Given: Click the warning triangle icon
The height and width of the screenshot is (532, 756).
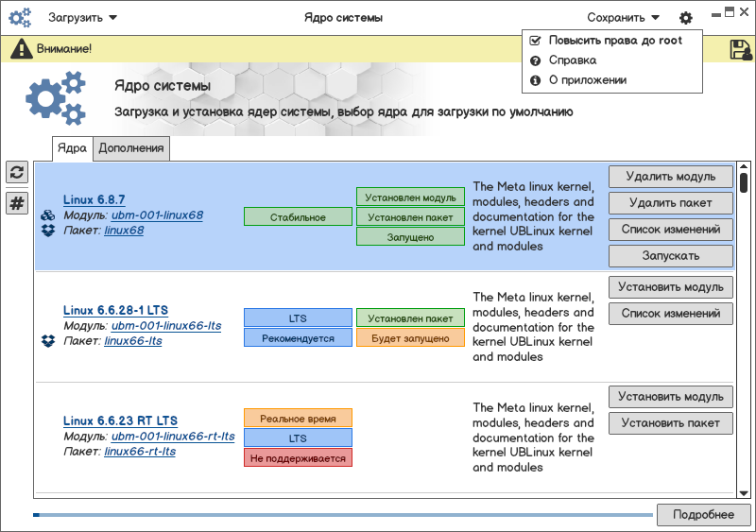Looking at the screenshot, I should [x=21, y=49].
